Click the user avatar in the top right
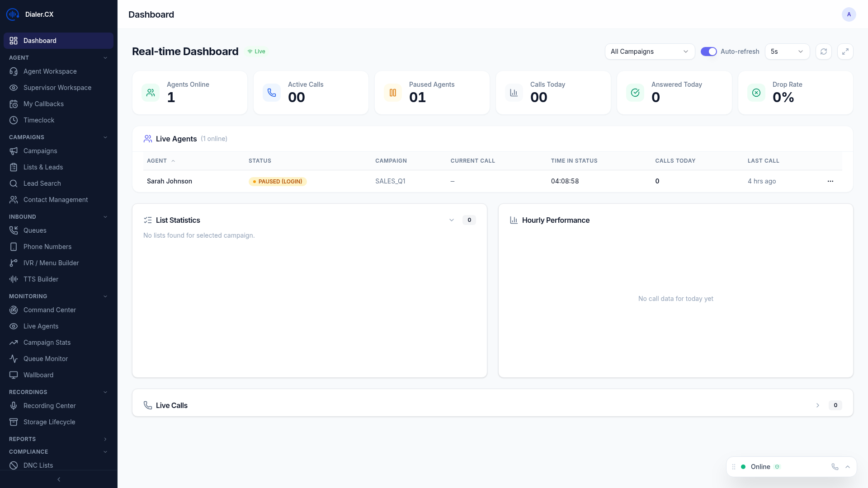The image size is (868, 488). coord(849,14)
